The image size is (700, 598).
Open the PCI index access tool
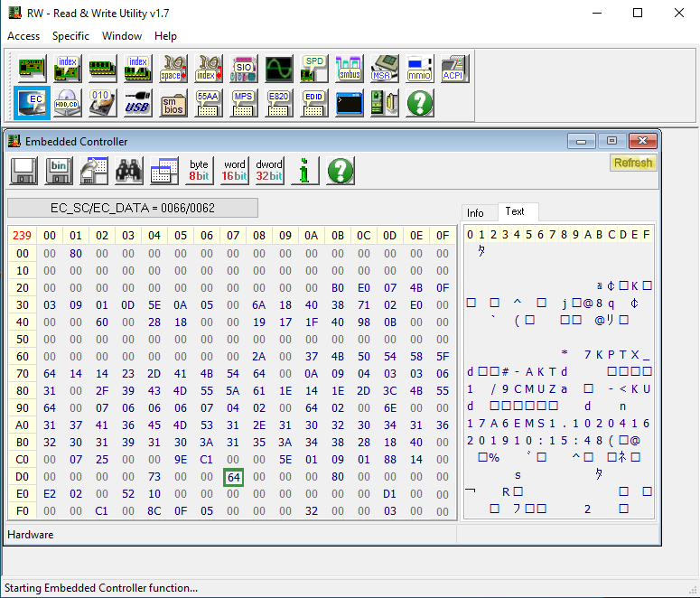(68, 69)
